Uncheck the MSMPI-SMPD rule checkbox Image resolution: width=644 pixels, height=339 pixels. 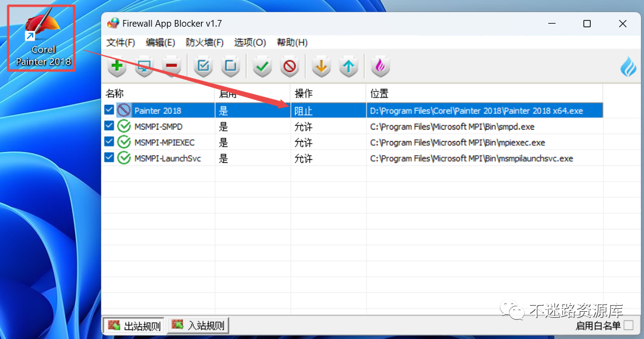109,125
